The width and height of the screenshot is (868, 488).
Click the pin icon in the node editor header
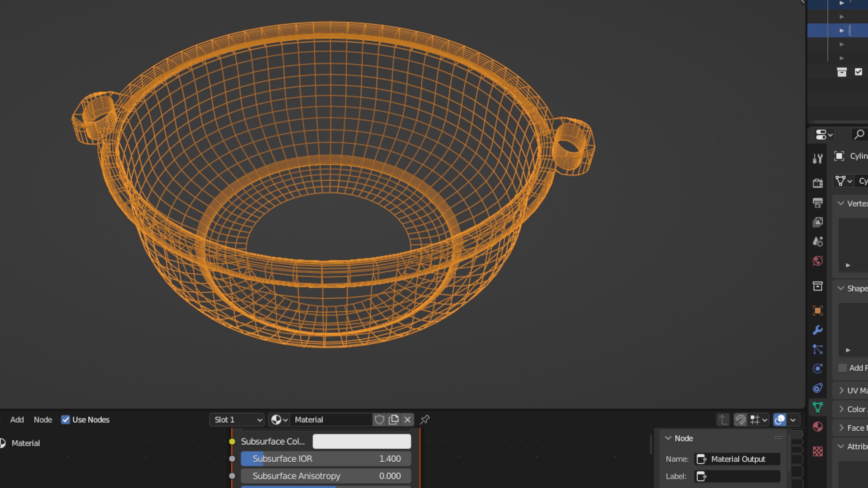pyautogui.click(x=425, y=420)
